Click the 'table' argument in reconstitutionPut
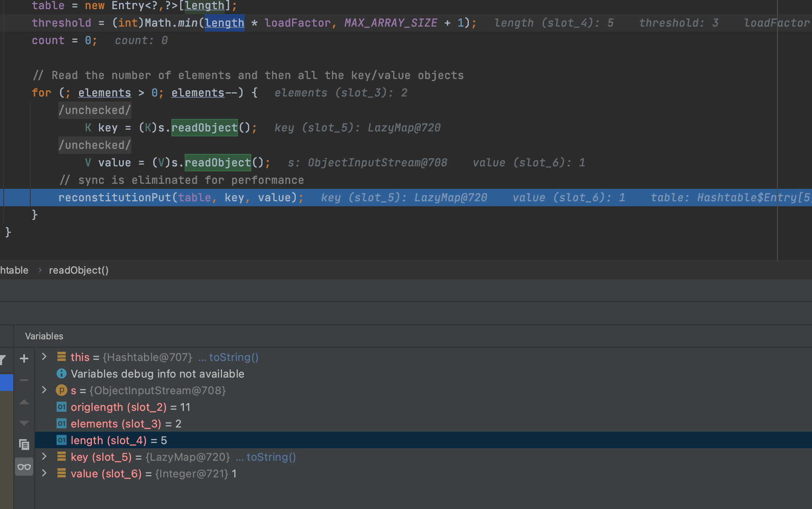The height and width of the screenshot is (509, 812). point(194,198)
